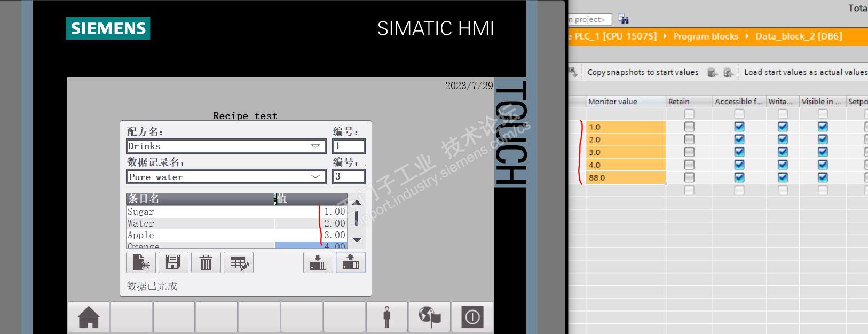Click the Monitor value column header
Viewport: 868px width, 334px height.
click(x=626, y=102)
